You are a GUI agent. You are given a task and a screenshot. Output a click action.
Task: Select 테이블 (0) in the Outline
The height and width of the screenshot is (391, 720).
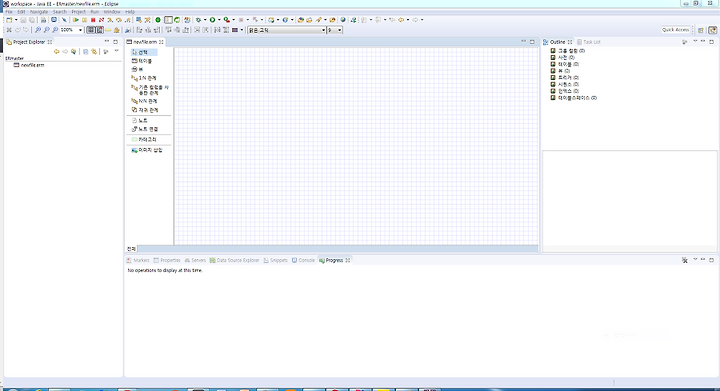point(564,64)
